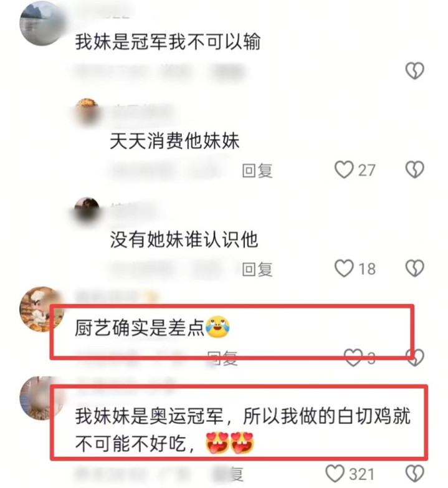
Task: Like the comment with 321 likes
Action: 335,474
